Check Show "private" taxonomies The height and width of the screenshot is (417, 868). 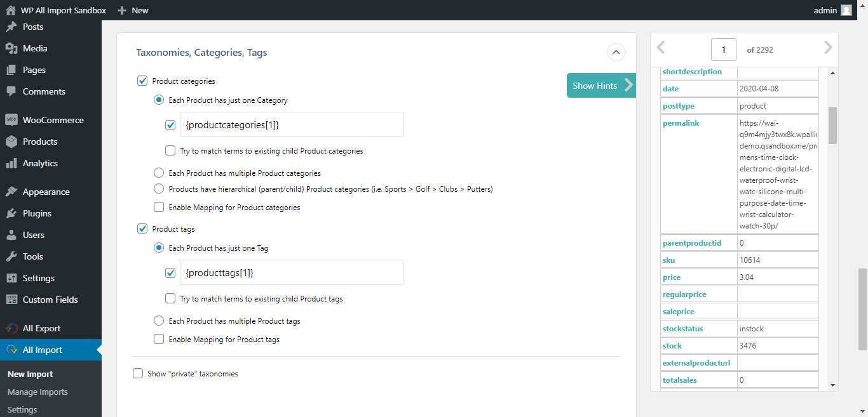pyautogui.click(x=138, y=374)
